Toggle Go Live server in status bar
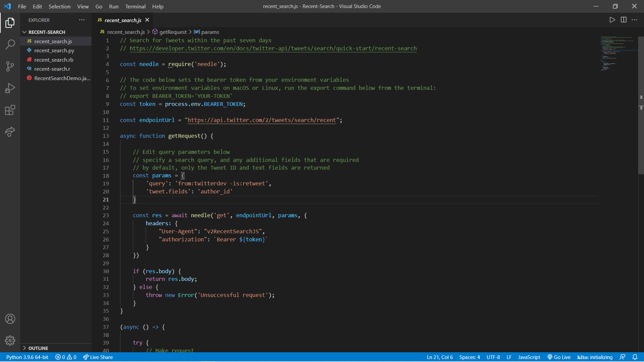This screenshot has width=644, height=362. tap(559, 357)
